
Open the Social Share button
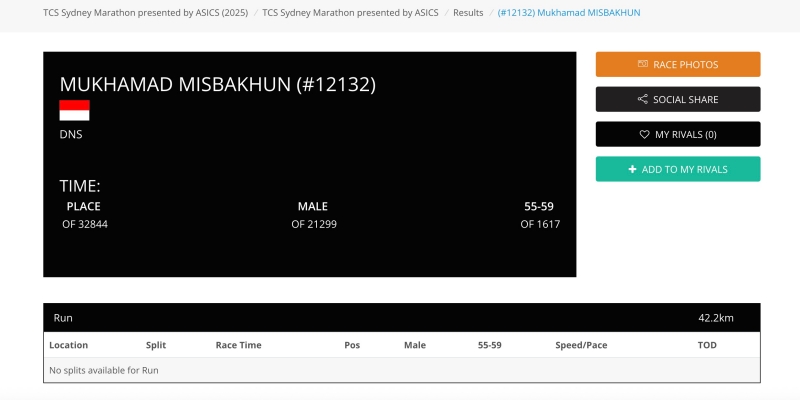point(678,100)
